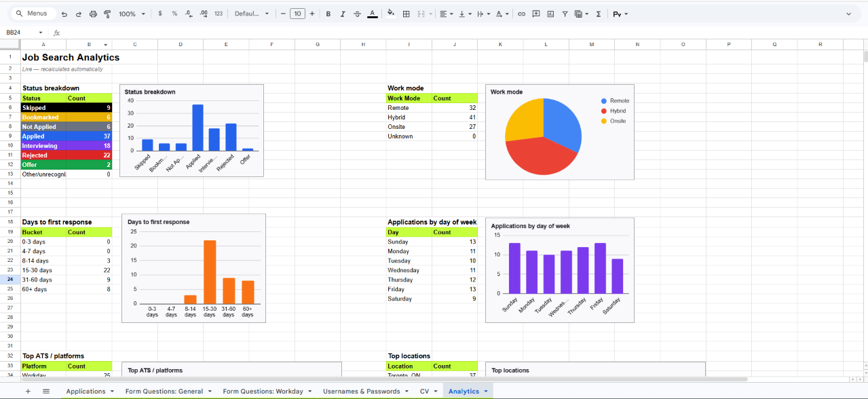Viewport: 868px width, 399px height.
Task: Open the Default font dropdown
Action: (251, 14)
